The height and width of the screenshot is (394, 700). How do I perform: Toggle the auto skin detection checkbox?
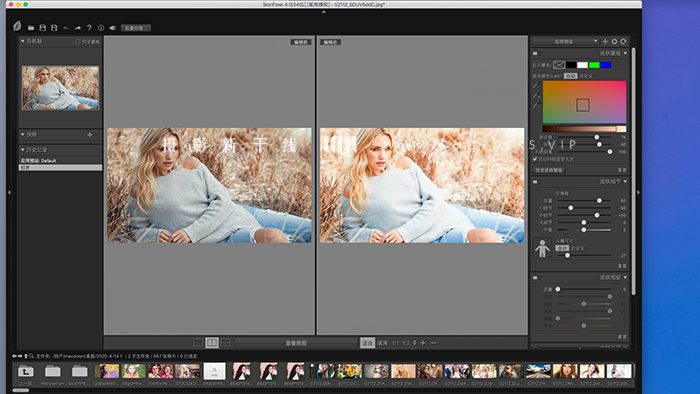[x=535, y=159]
